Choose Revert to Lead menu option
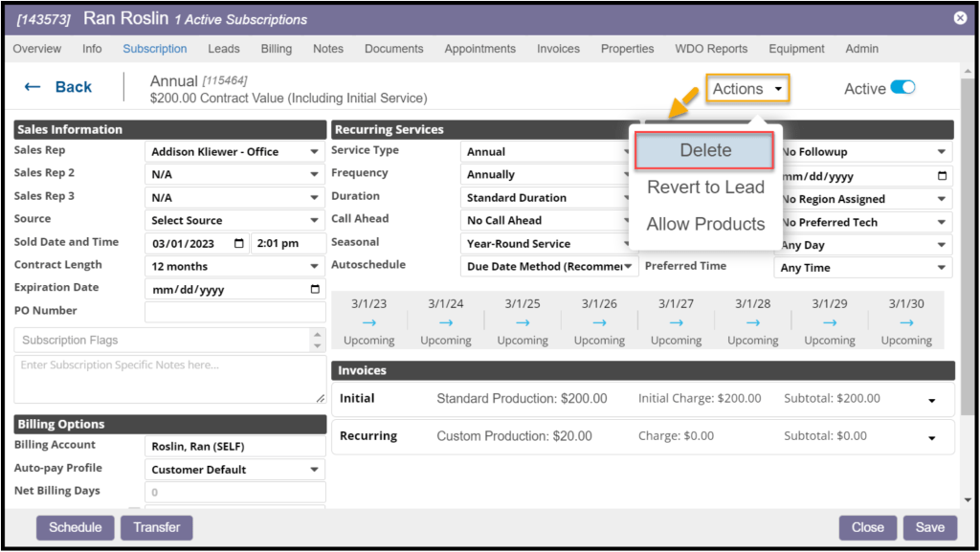Image resolution: width=980 pixels, height=552 pixels. click(705, 188)
